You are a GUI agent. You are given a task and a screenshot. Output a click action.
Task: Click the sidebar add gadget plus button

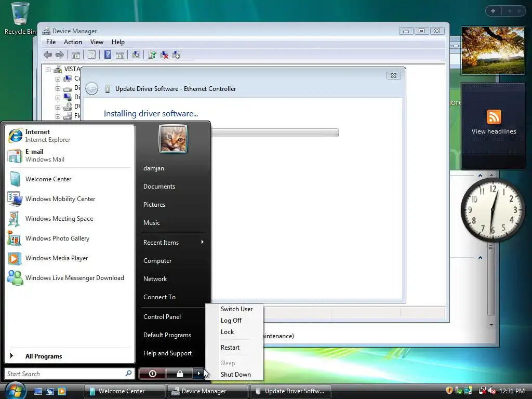pyautogui.click(x=493, y=11)
